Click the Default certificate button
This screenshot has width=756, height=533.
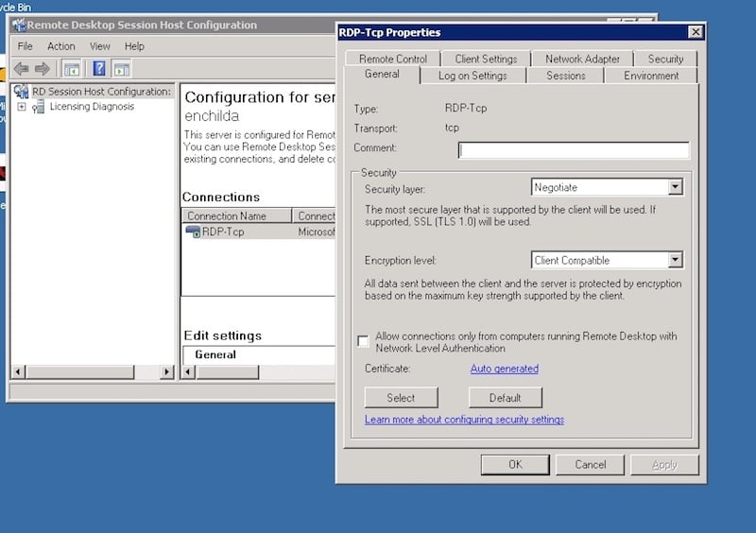(x=506, y=398)
